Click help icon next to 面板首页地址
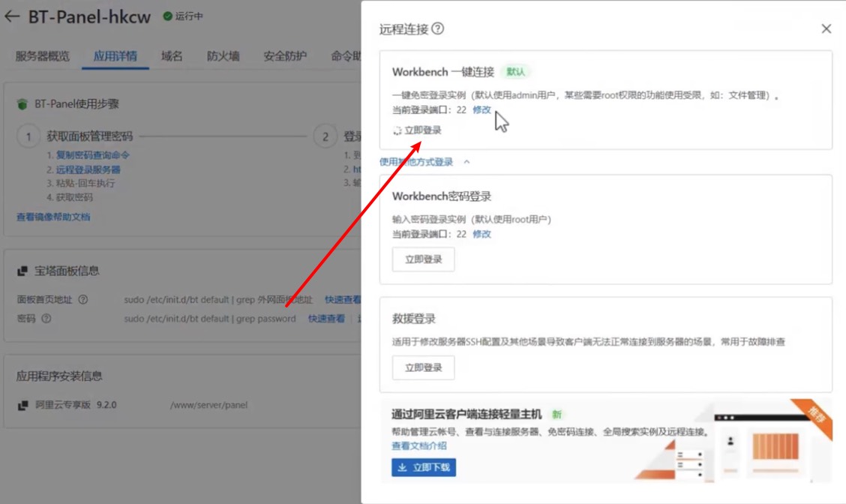The height and width of the screenshot is (504, 846). click(83, 299)
